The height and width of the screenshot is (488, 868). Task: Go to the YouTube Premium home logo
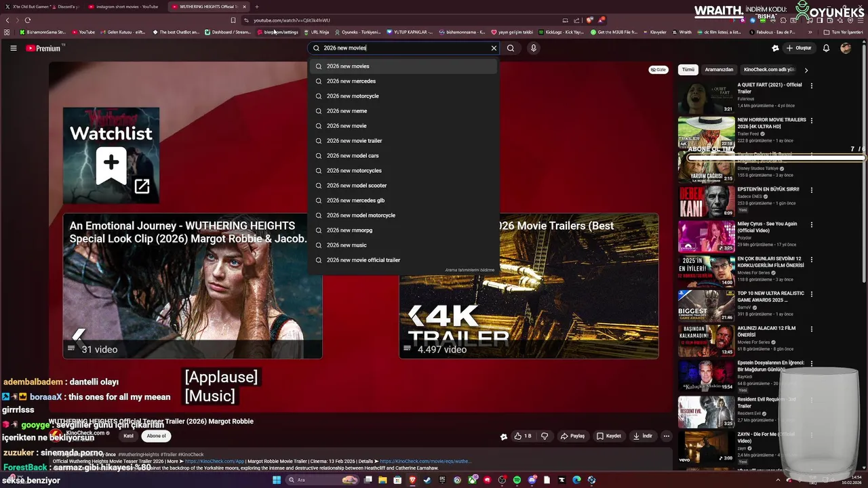(x=45, y=48)
